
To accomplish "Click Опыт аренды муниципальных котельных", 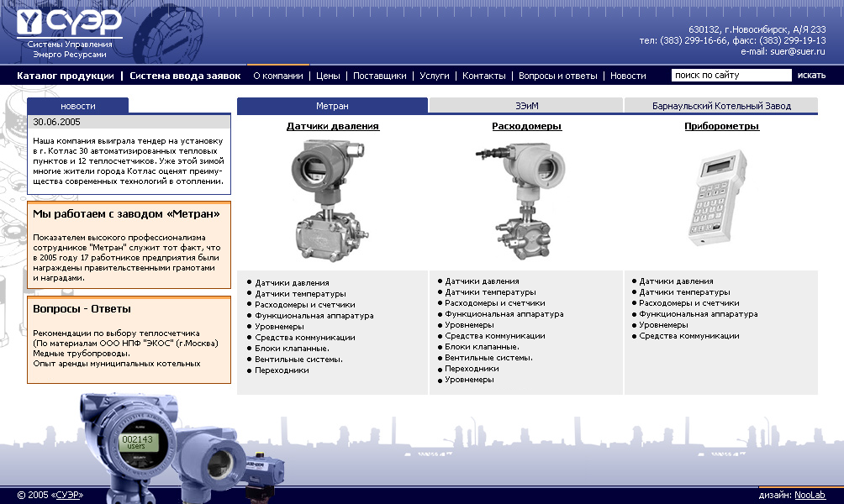I will [117, 364].
